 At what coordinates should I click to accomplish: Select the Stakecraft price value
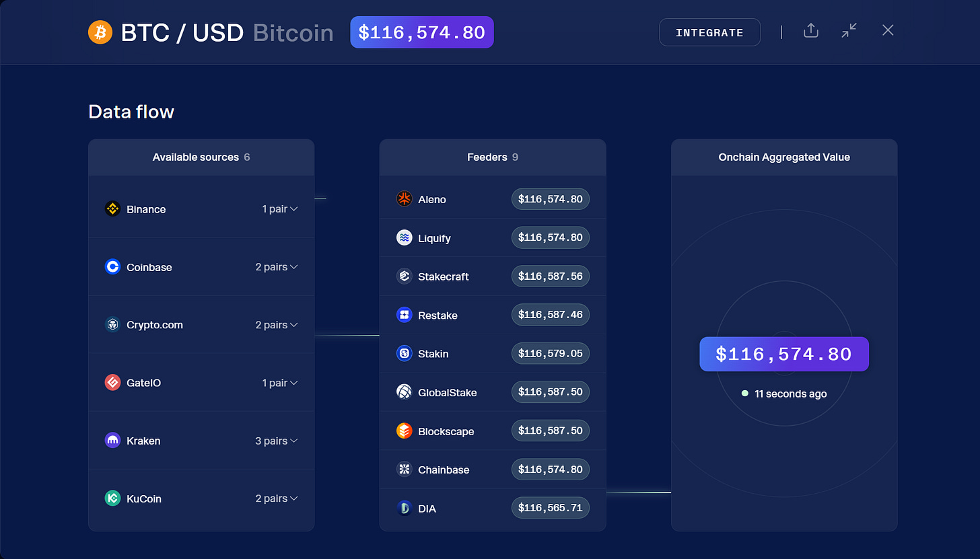click(550, 276)
